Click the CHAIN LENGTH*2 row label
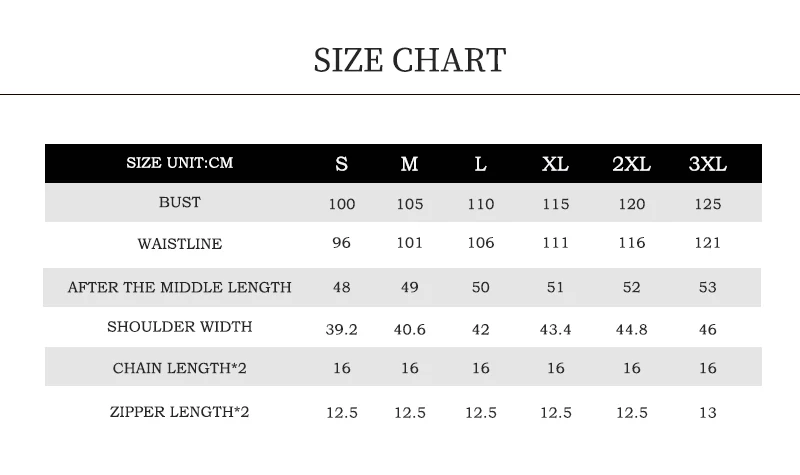This screenshot has height=475, width=800. coord(180,368)
